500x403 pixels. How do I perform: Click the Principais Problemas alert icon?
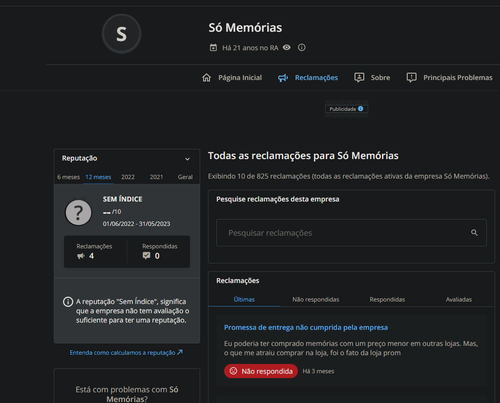[411, 78]
